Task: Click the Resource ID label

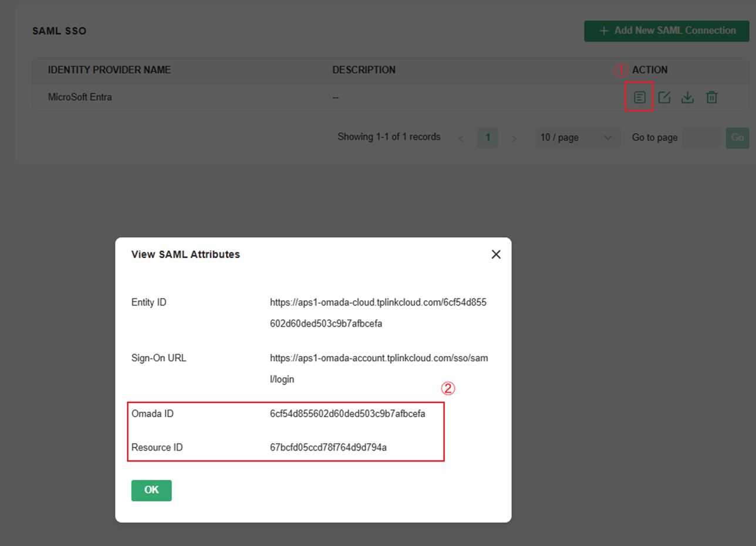Action: pyautogui.click(x=157, y=447)
